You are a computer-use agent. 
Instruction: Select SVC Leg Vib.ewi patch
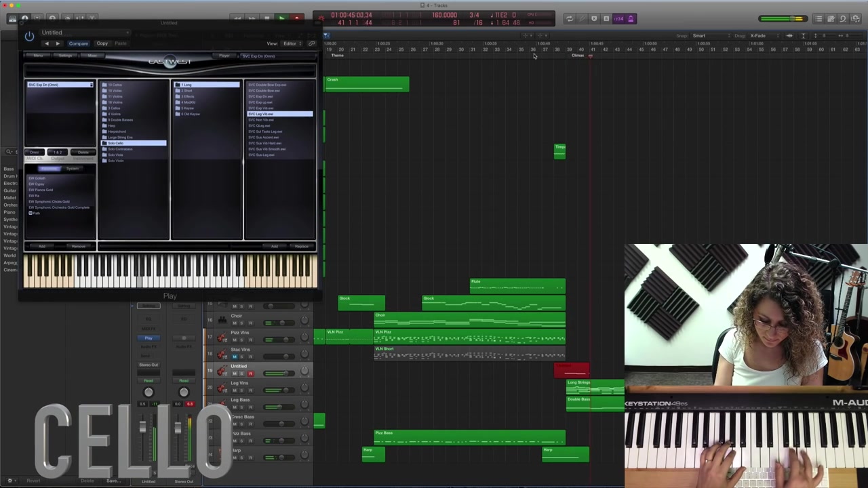tap(279, 114)
